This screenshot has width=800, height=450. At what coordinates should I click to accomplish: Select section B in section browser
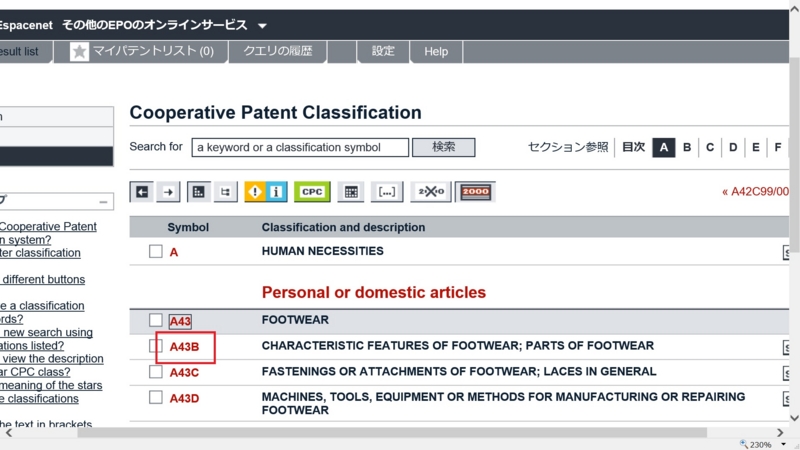[x=687, y=147]
